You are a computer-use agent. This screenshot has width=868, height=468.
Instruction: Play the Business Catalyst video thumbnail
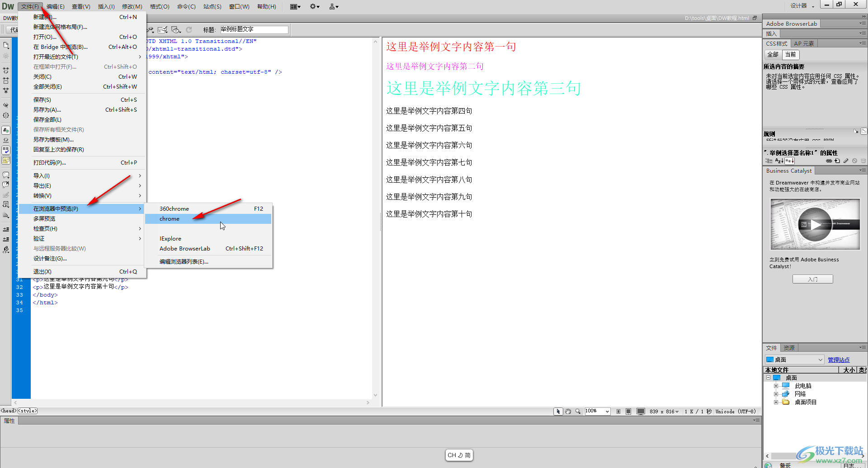[815, 224]
